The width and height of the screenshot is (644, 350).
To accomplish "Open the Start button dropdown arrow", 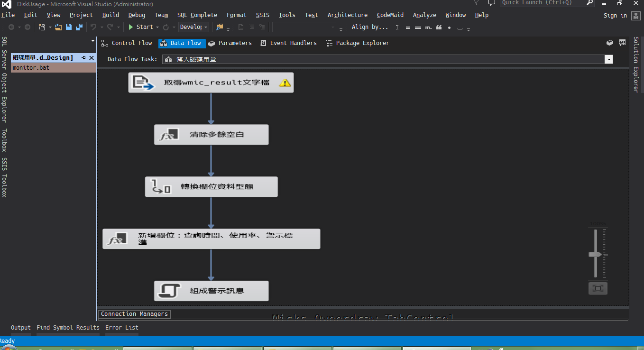I will [157, 27].
